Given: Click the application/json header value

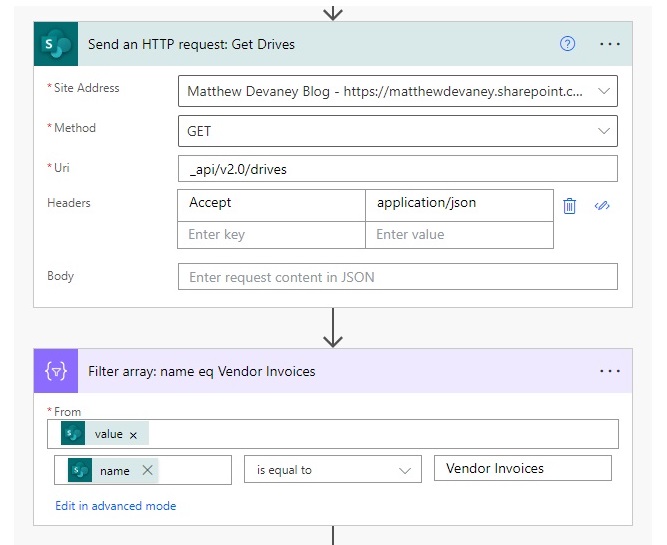Looking at the screenshot, I should click(459, 203).
